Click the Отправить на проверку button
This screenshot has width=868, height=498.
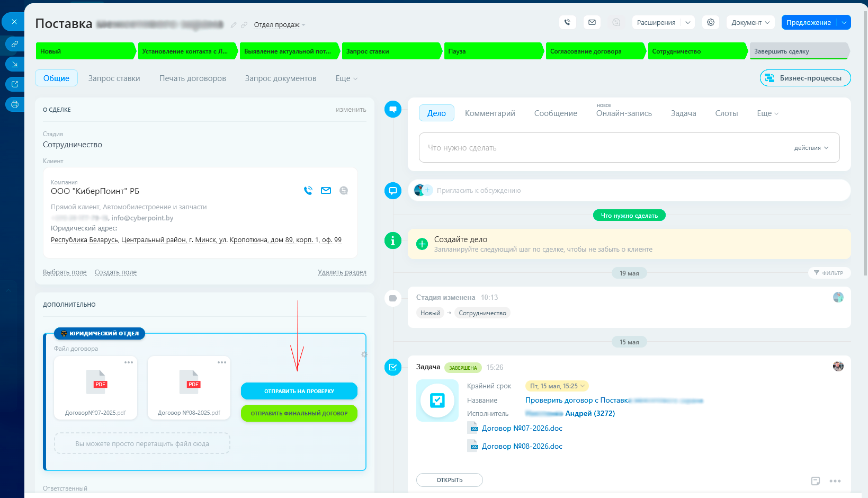coord(299,391)
